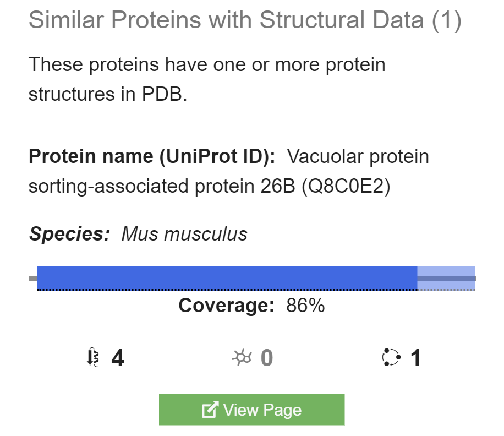This screenshot has width=504, height=436.
Task: Open the View Page green button
Action: tap(252, 410)
